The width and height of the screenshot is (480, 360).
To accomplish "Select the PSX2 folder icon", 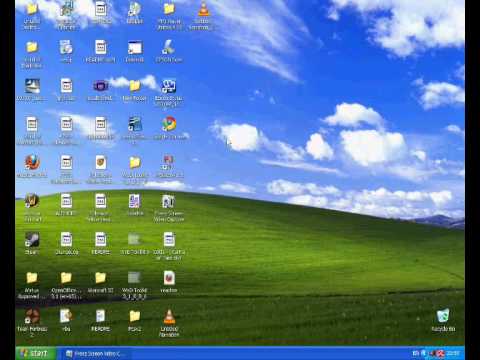I will pyautogui.click(x=135, y=316).
